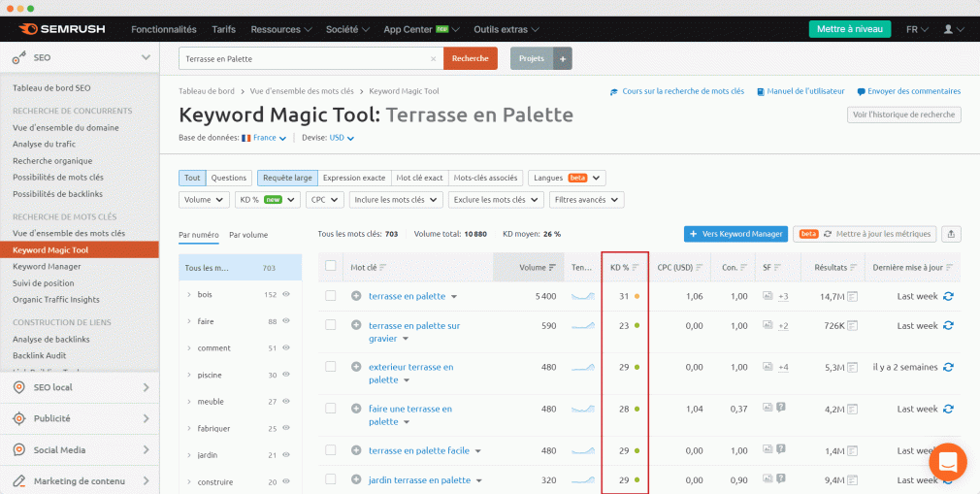Open the Tarifs menu item
The width and height of the screenshot is (980, 494).
[x=224, y=29]
